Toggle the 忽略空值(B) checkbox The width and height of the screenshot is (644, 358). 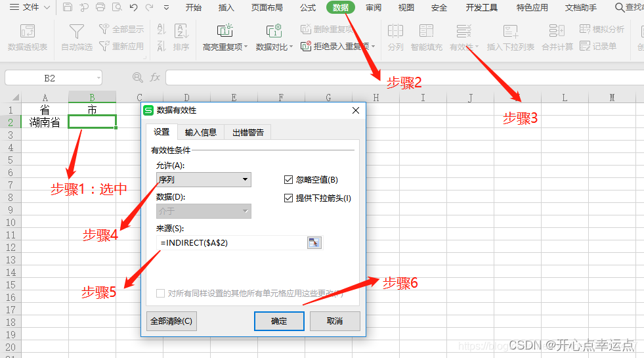(288, 179)
